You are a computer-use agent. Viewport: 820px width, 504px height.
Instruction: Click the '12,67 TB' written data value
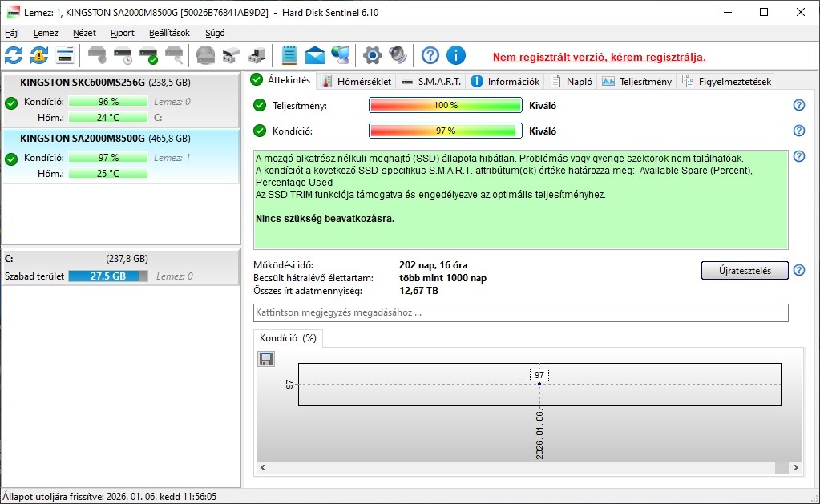[x=418, y=291]
